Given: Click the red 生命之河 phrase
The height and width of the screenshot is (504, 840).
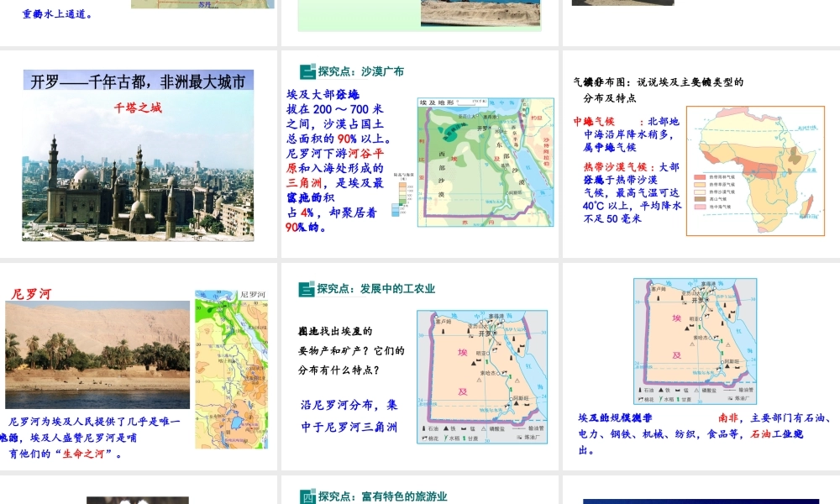Looking at the screenshot, I should tap(82, 454).
